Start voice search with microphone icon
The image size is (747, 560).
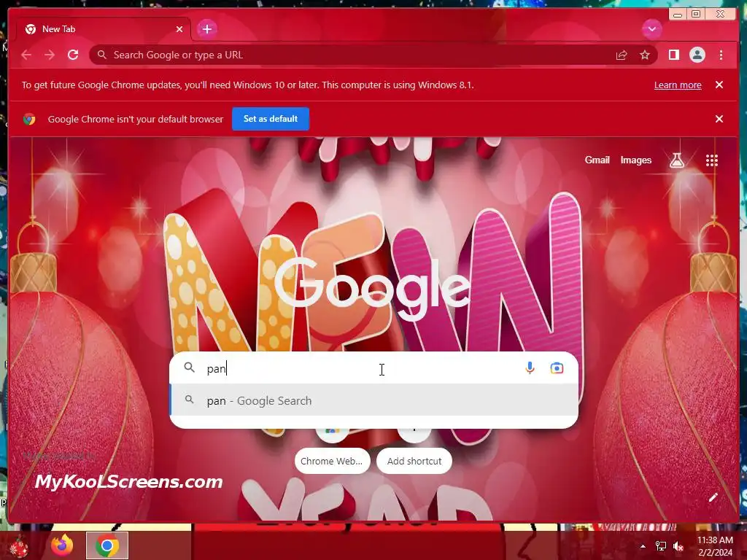(x=530, y=367)
